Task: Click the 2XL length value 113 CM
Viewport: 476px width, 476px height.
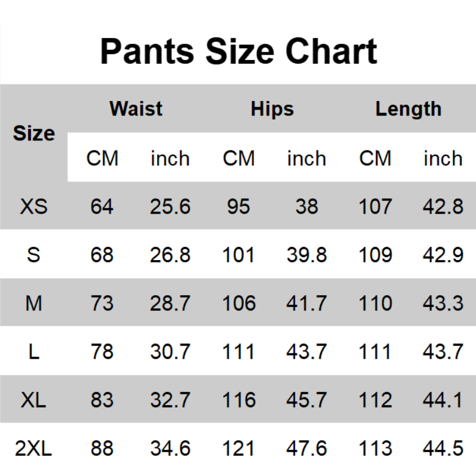Action: [x=375, y=448]
